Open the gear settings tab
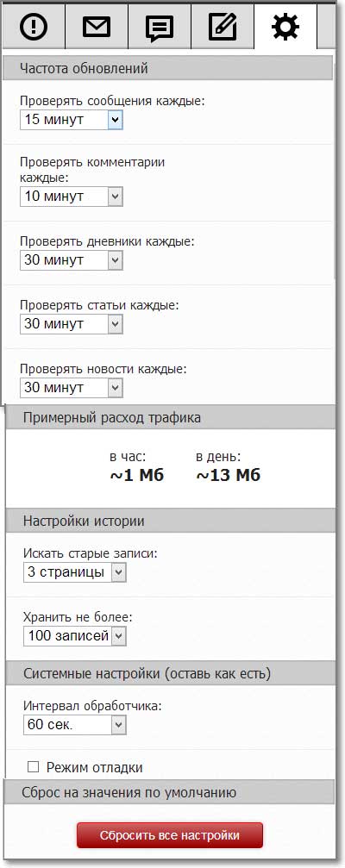This screenshot has width=345, height=868. 285,26
